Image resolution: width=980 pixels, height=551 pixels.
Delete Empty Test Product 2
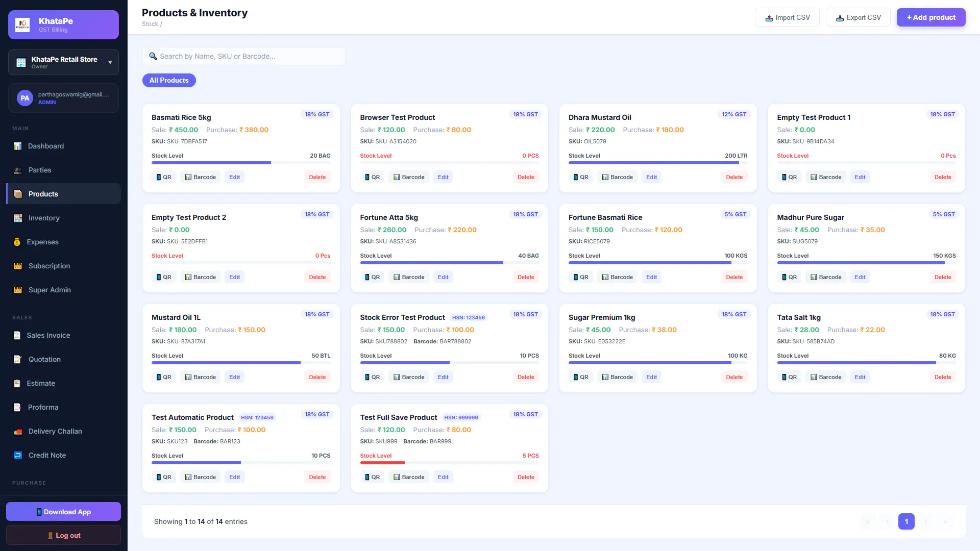click(x=317, y=277)
